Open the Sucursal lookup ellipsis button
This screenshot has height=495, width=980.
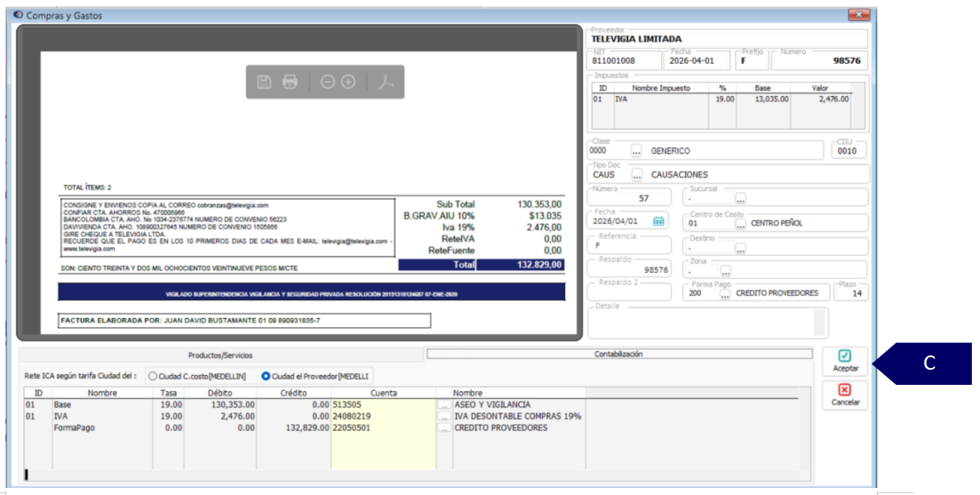(741, 199)
